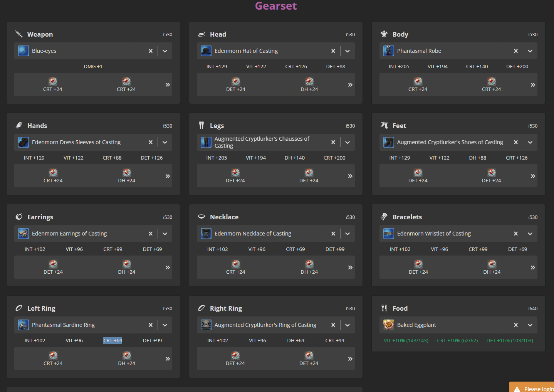Clear the Phantasmal Robe body selection
This screenshot has width=554, height=392.
coord(516,51)
